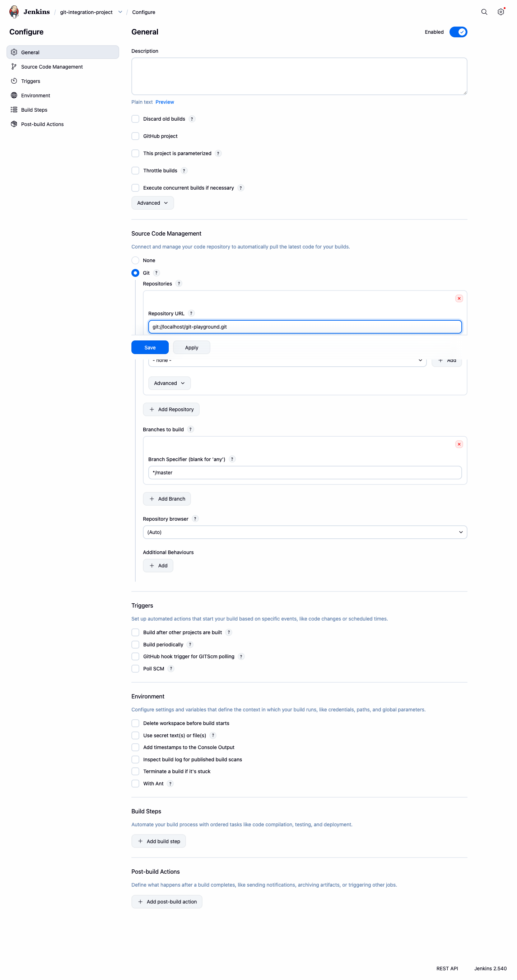
Task: Open help icon for Repository URL
Action: pyautogui.click(x=191, y=313)
